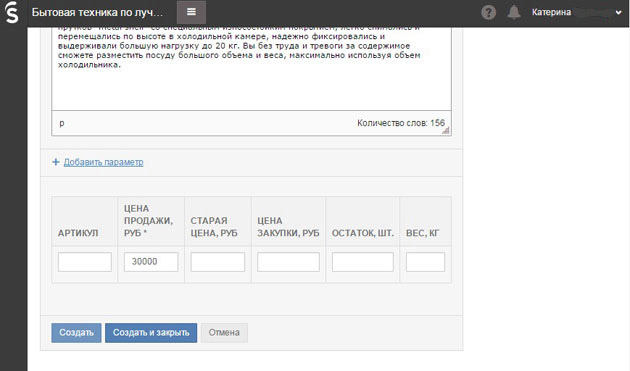
Task: Click the p element path in editor status bar
Action: click(x=61, y=123)
